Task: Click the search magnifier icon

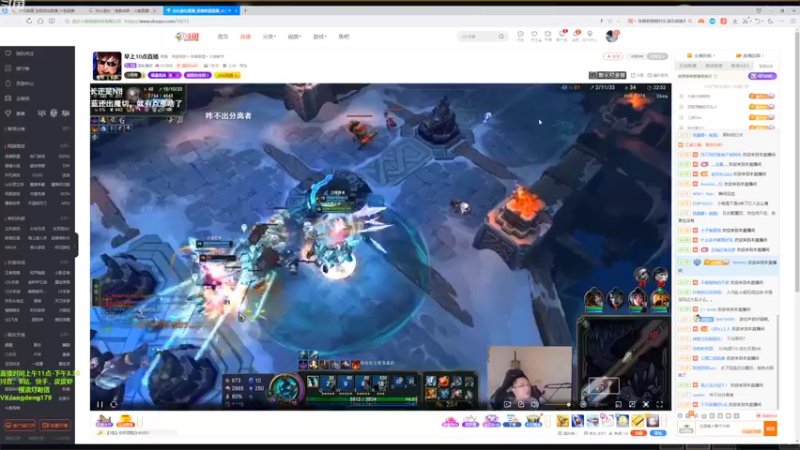Action: (502, 37)
